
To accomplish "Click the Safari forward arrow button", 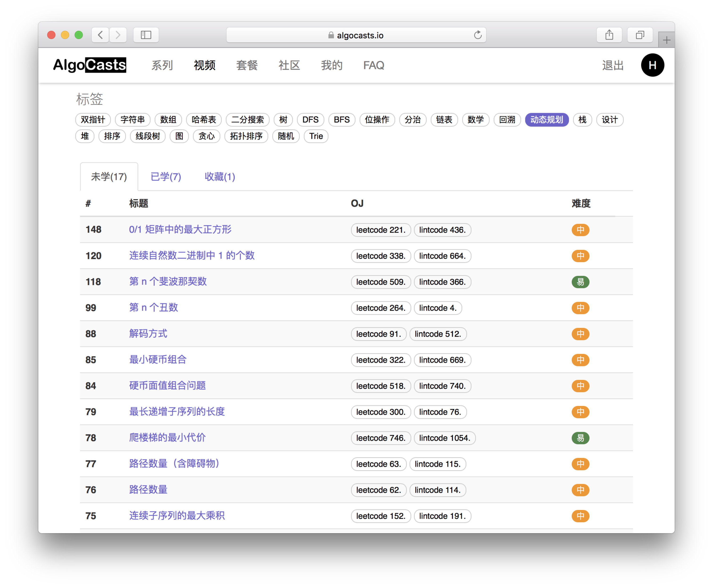I will tap(118, 35).
